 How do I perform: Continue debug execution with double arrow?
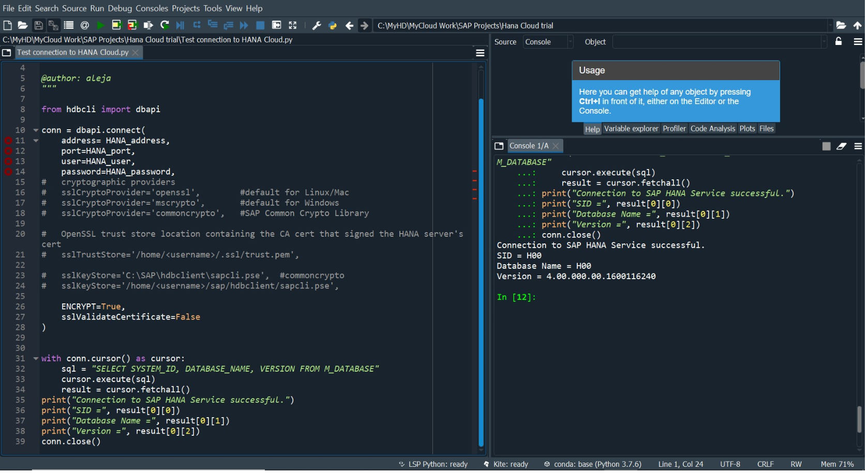244,25
